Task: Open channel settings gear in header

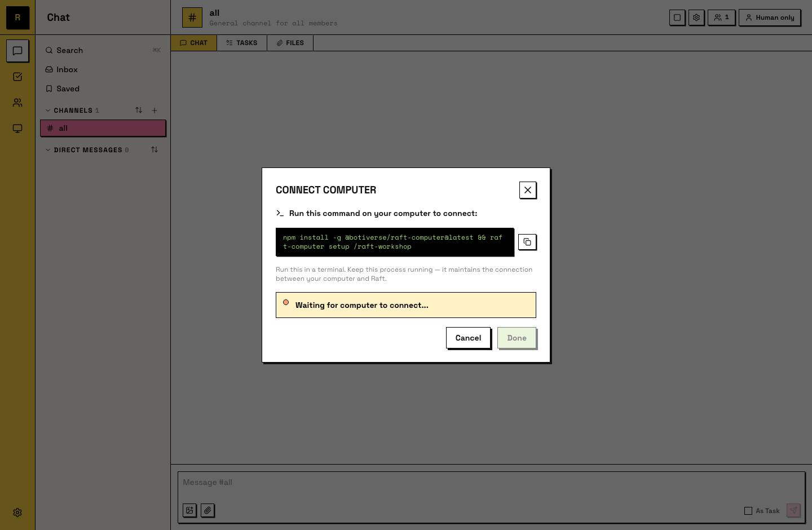Action: coord(696,17)
